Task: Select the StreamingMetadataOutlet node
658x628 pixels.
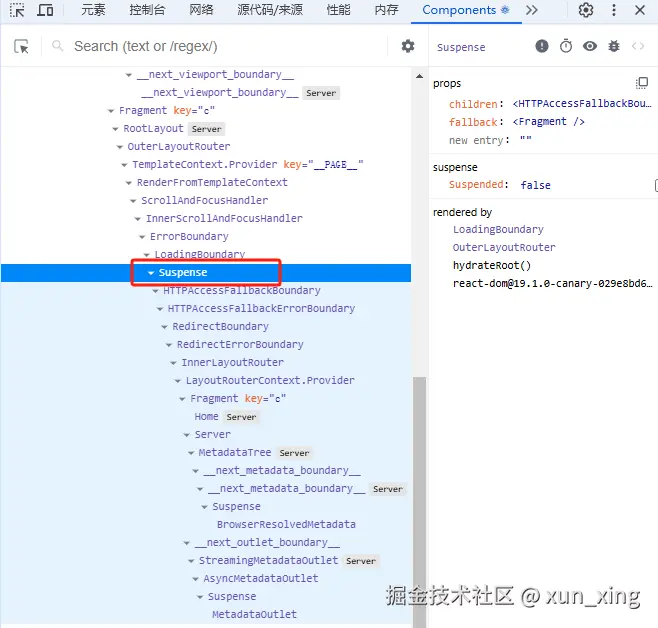Action: coord(269,560)
